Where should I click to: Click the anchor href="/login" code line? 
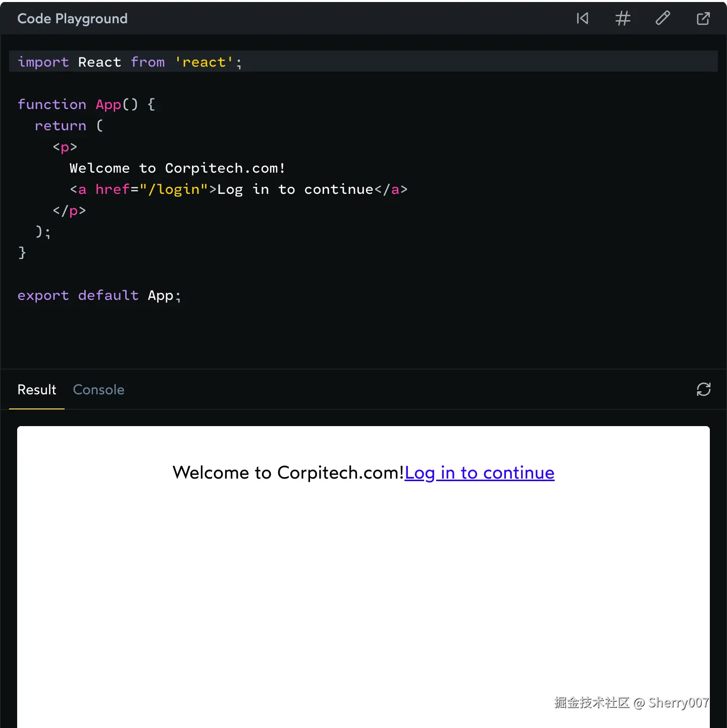pos(238,189)
